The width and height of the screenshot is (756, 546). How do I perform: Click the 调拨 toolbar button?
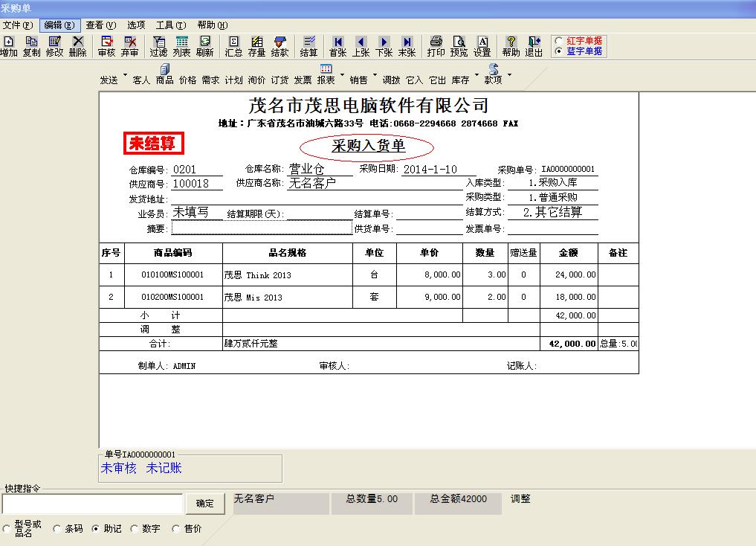(391, 80)
